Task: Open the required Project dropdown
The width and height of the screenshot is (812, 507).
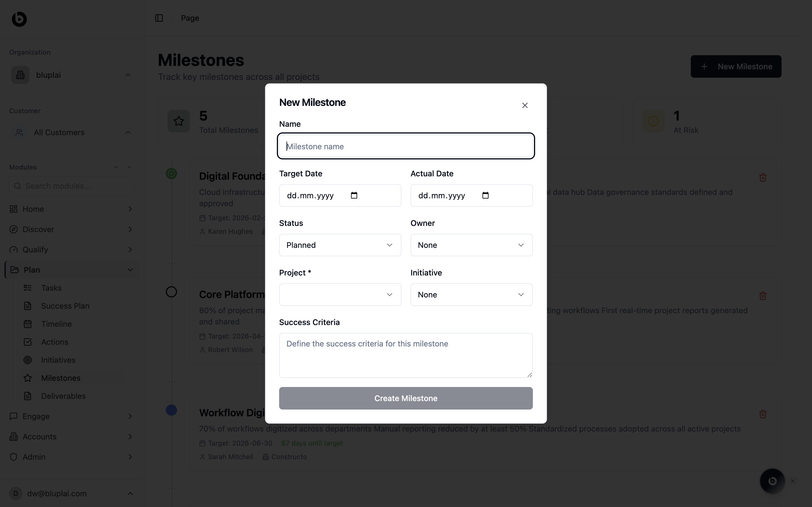Action: click(x=340, y=295)
